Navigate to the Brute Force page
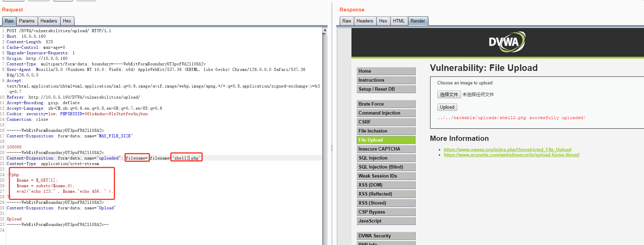 (386, 104)
